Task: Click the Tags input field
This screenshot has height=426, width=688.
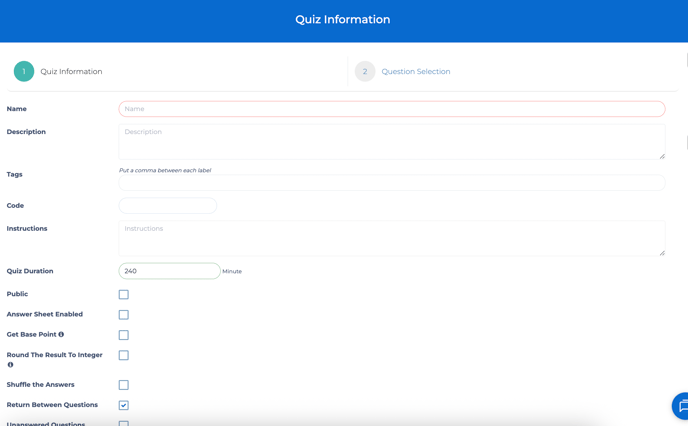Action: [391, 183]
